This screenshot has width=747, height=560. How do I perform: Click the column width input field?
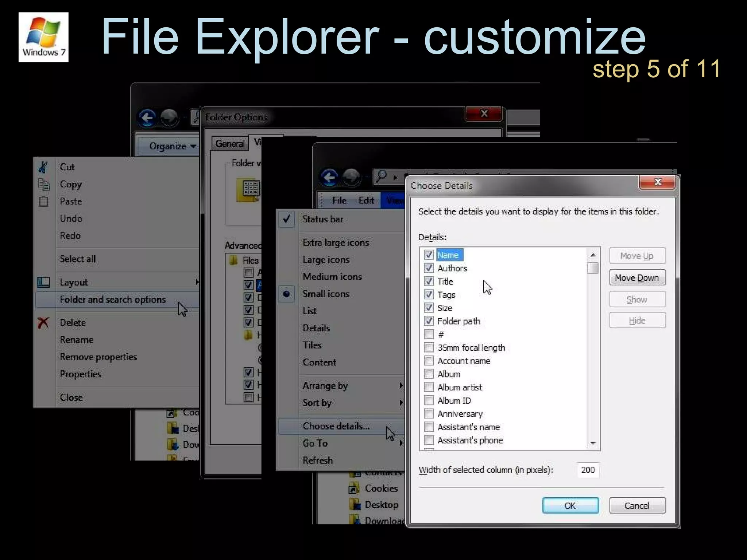[588, 470]
